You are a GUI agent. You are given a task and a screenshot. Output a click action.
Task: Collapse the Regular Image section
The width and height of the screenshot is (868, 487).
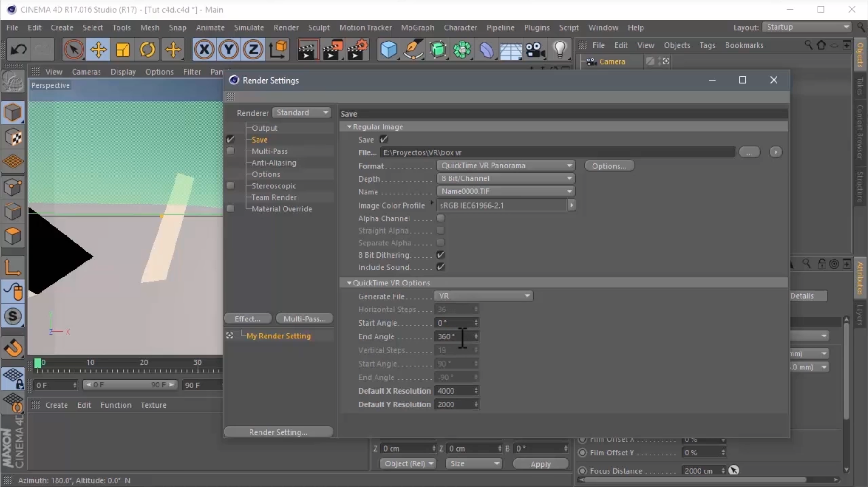[x=349, y=126]
